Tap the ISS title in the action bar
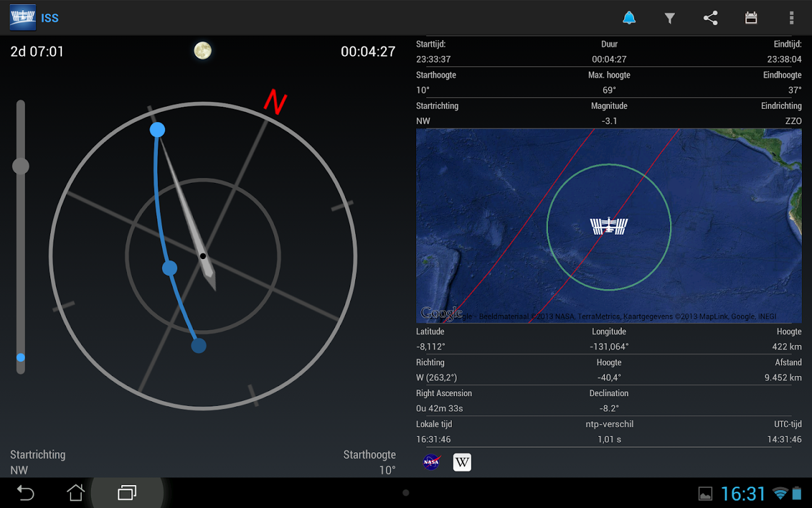This screenshot has width=812, height=508. pyautogui.click(x=50, y=17)
